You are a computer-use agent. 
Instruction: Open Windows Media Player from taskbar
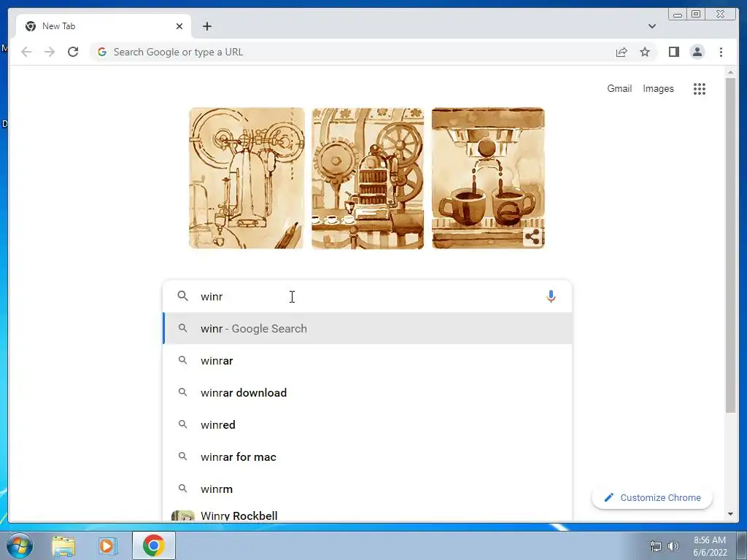click(108, 545)
